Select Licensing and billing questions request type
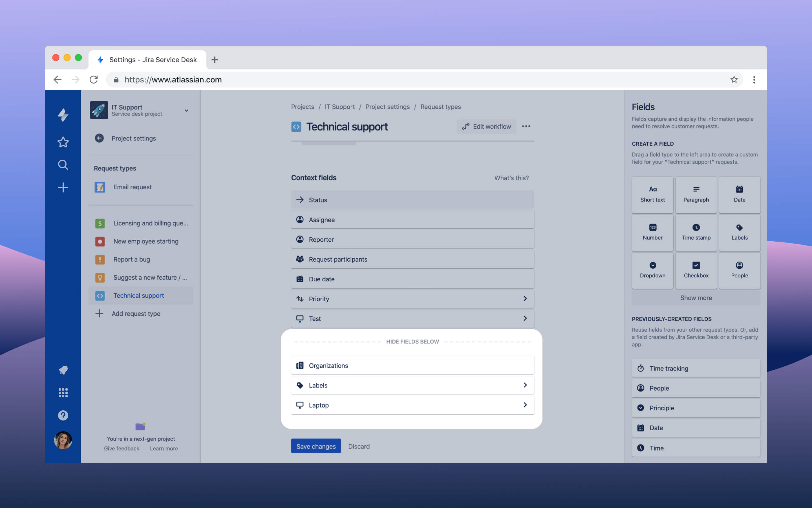The height and width of the screenshot is (508, 812). 141,223
